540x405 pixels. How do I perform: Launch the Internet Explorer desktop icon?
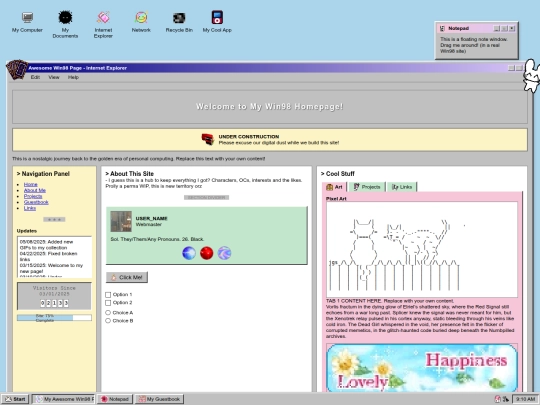[103, 24]
